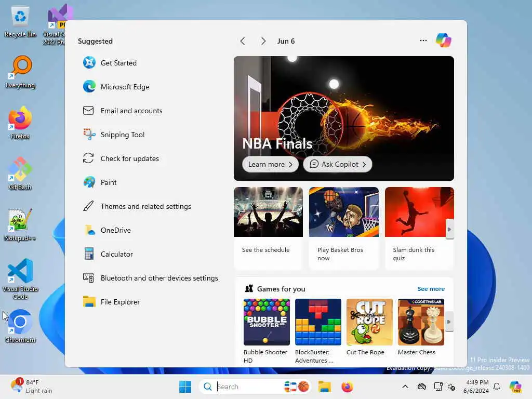
Task: Open File Explorer from the Suggested list
Action: click(111, 302)
